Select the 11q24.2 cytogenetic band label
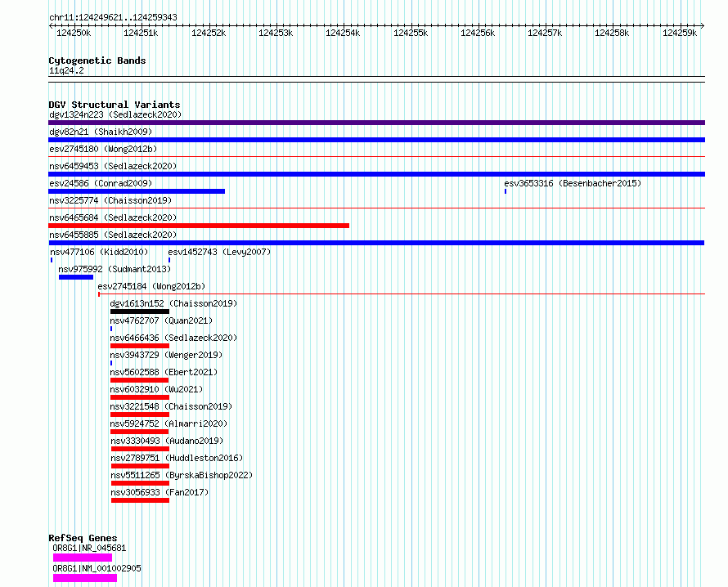Viewport: 728px width, 587px height. coord(66,70)
